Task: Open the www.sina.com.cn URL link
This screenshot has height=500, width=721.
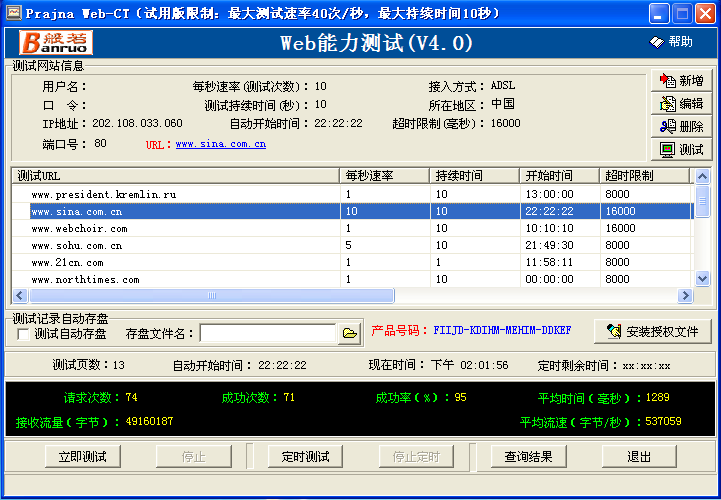Action: coord(221,144)
